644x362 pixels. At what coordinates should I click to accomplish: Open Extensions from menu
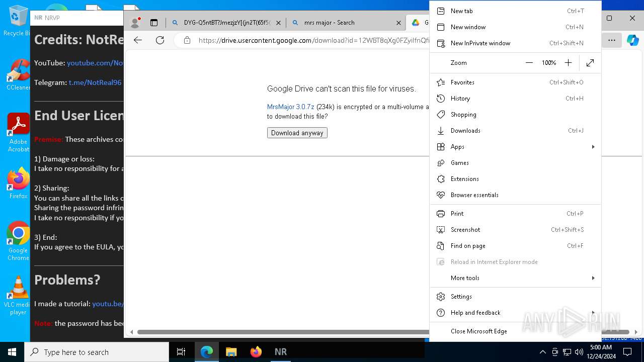pyautogui.click(x=516, y=179)
